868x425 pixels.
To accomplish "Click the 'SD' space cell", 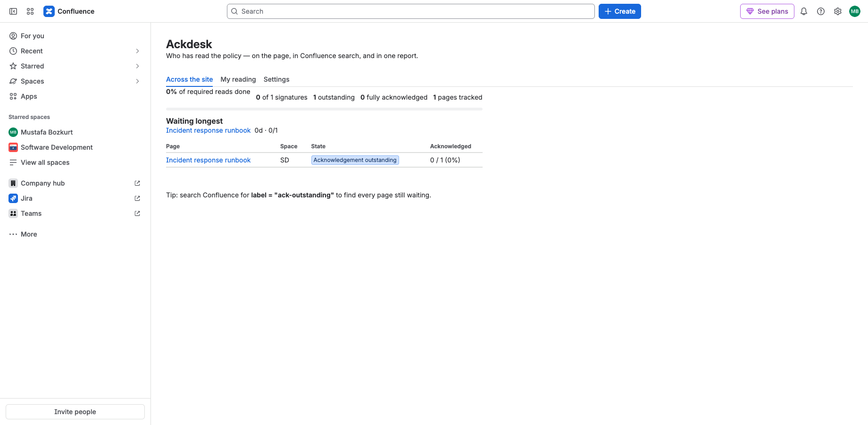I will click(284, 160).
